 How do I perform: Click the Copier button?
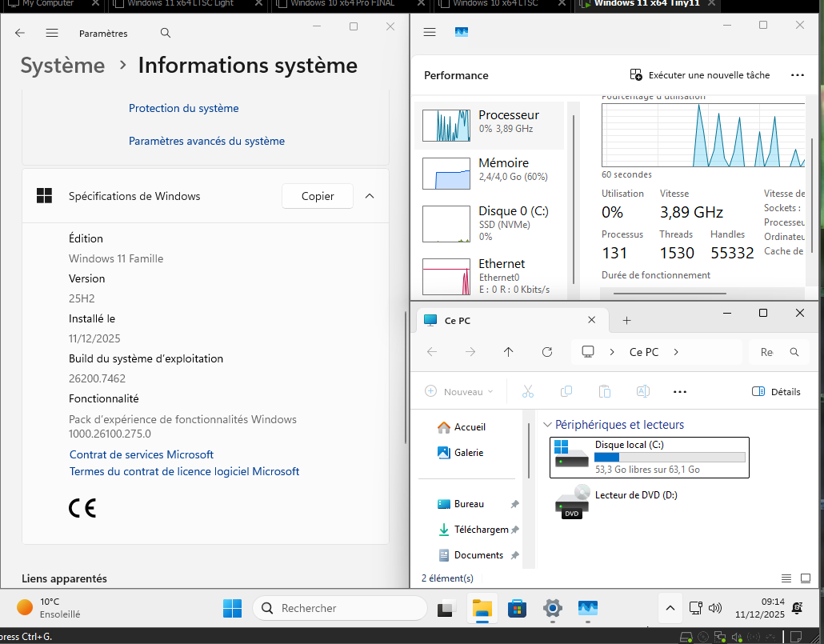click(x=318, y=196)
